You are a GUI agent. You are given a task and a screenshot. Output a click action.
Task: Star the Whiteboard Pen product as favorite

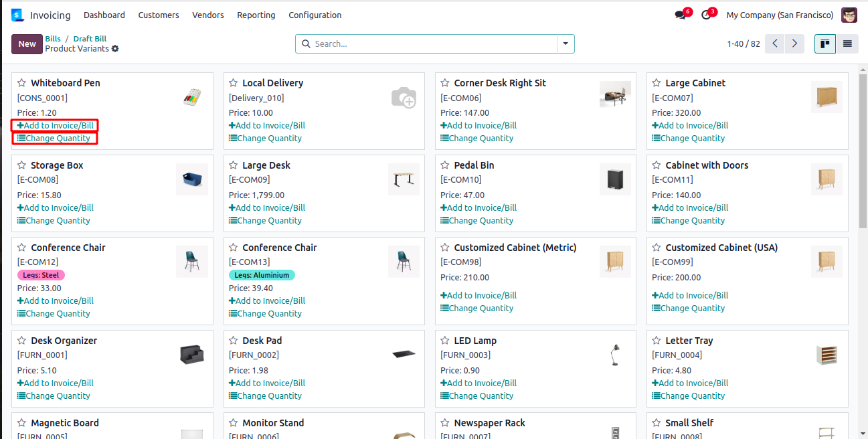click(22, 83)
